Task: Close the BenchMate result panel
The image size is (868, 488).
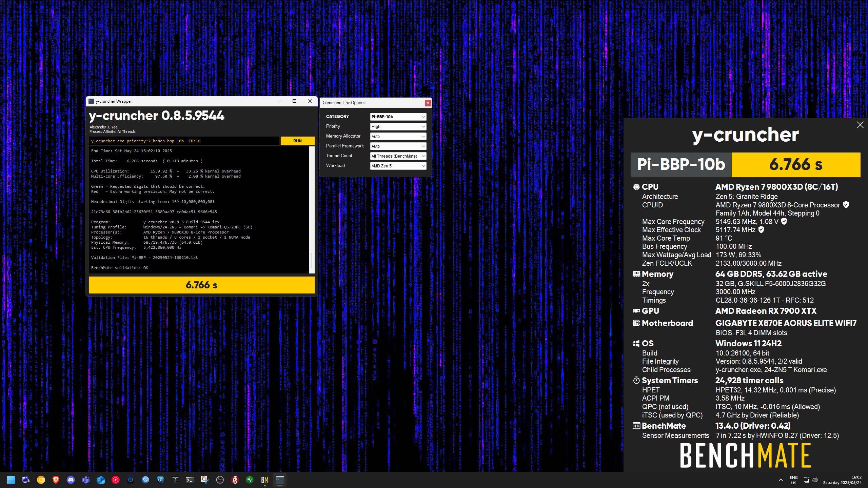Action: [860, 125]
